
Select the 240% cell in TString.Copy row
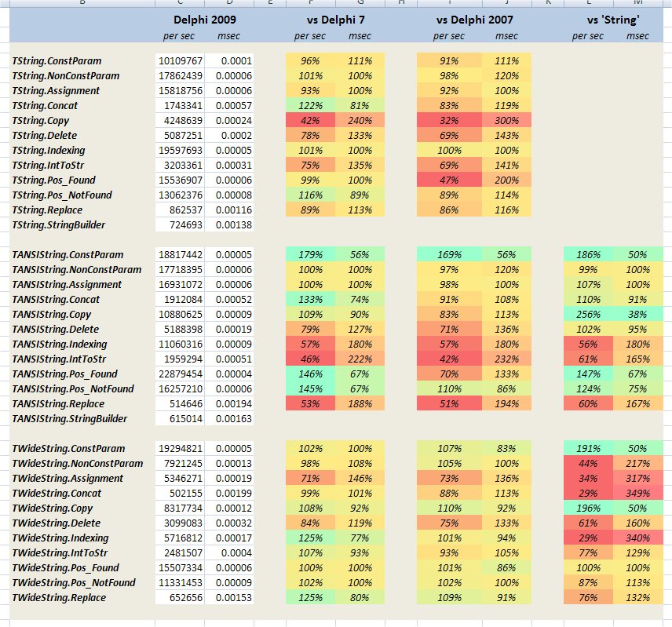point(360,120)
